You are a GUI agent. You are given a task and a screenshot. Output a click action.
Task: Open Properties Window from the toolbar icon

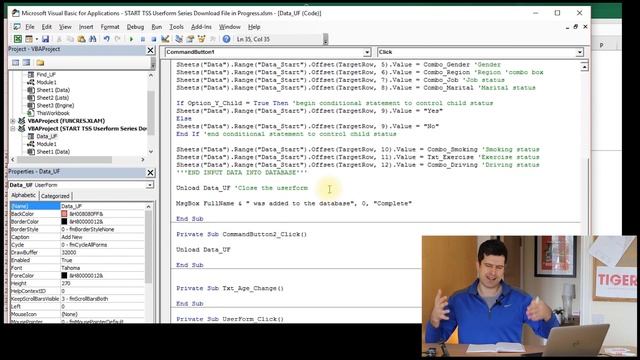click(190, 39)
